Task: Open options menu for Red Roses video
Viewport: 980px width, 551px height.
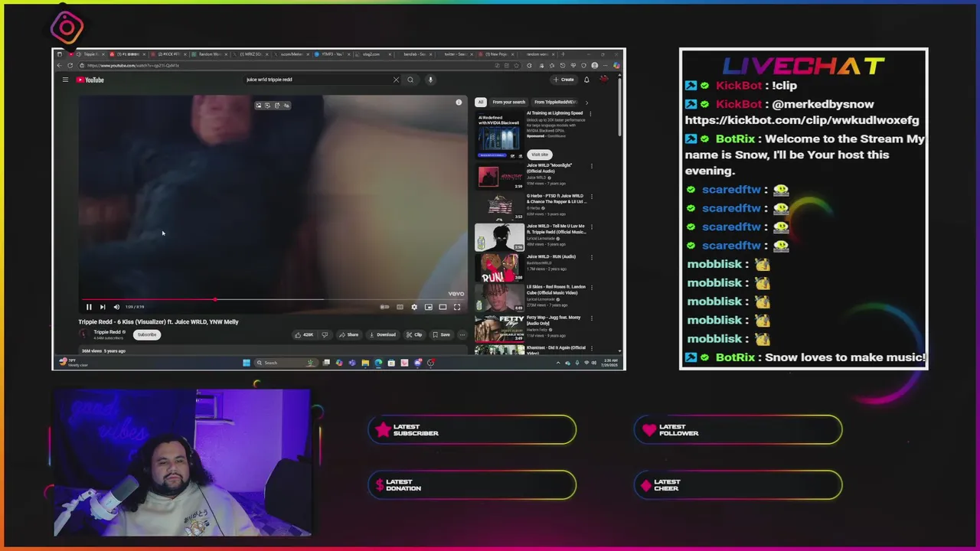Action: [591, 288]
